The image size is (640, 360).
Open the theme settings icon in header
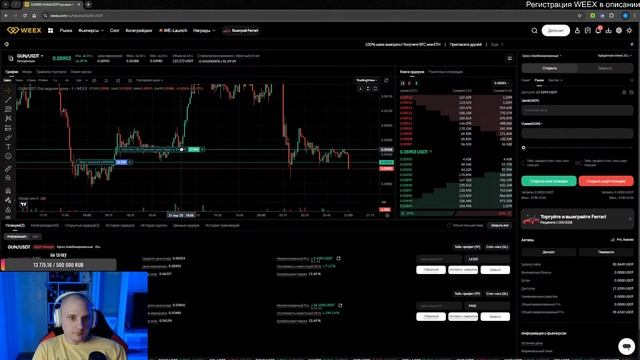tap(629, 31)
